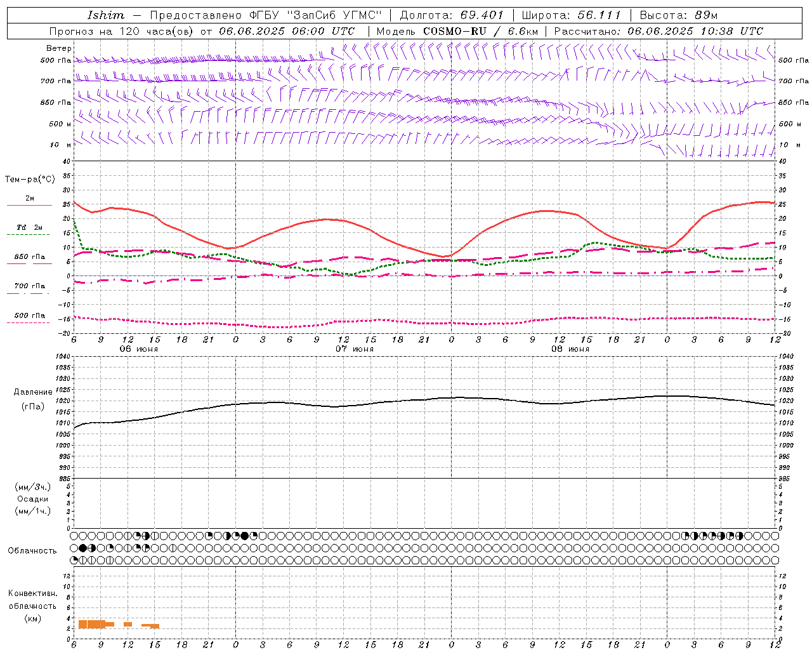Click the "10 м" wind level label on left
Image resolution: width=812 pixels, height=650 pixels.
point(61,145)
